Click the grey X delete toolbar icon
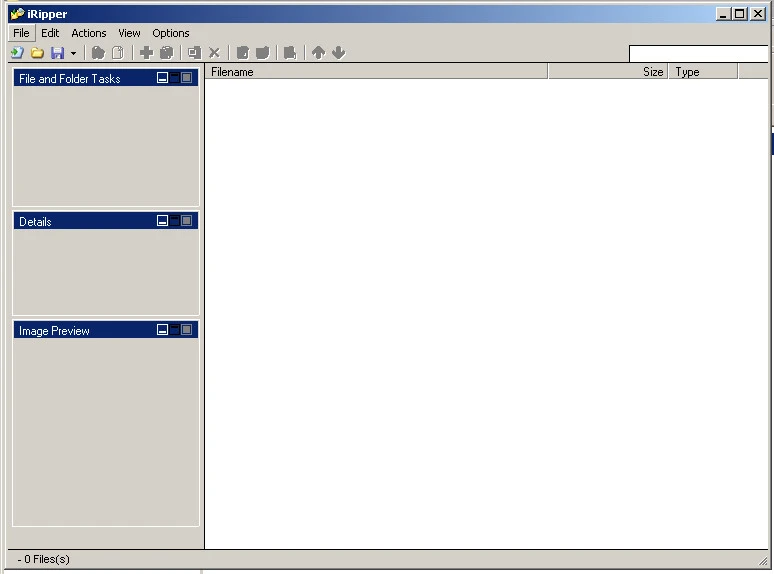 pyautogui.click(x=214, y=52)
